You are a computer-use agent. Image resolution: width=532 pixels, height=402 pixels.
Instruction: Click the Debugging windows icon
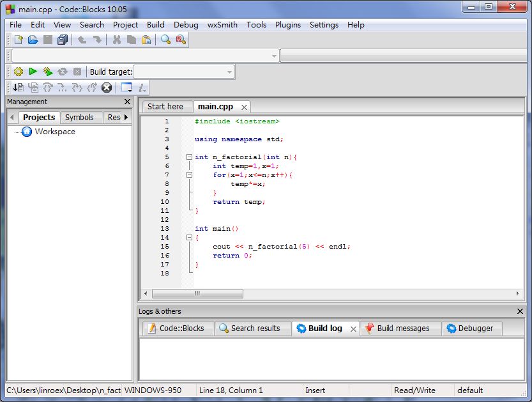click(x=126, y=88)
